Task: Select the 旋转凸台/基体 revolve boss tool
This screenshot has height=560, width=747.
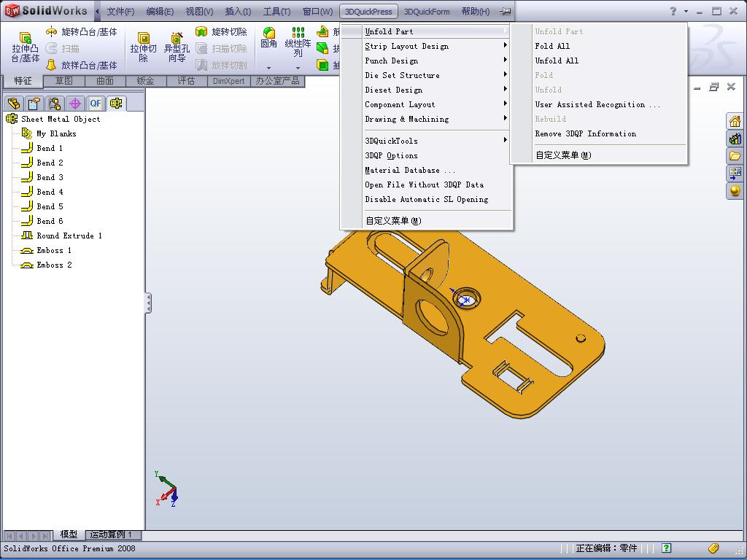Action: click(x=81, y=32)
